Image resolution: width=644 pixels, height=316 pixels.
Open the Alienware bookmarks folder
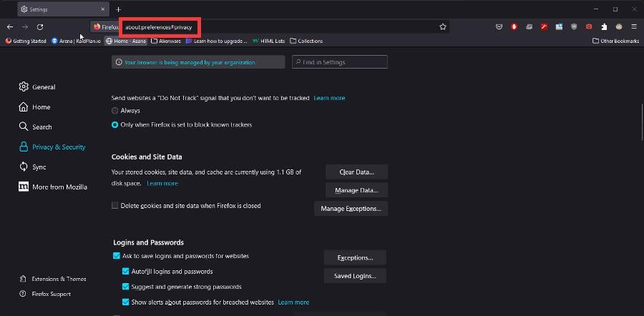166,41
